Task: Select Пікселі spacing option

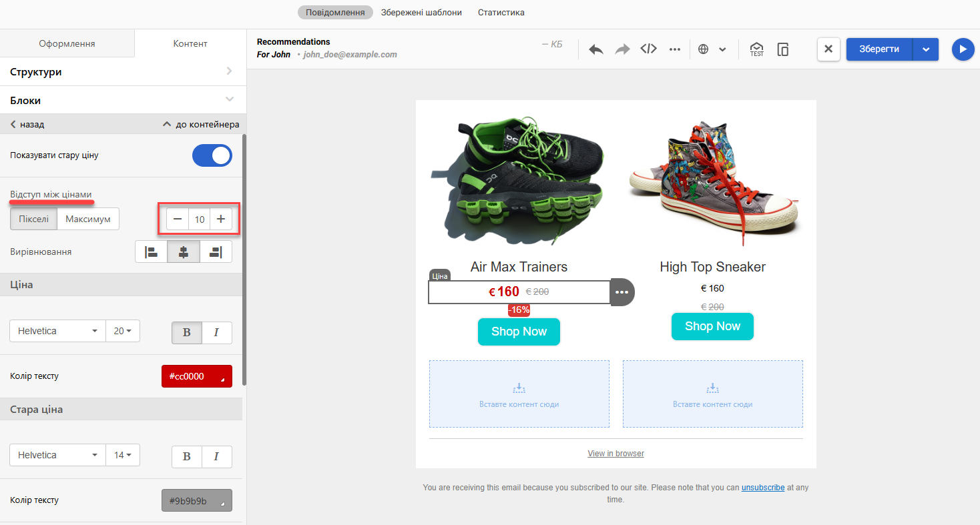Action: (33, 219)
